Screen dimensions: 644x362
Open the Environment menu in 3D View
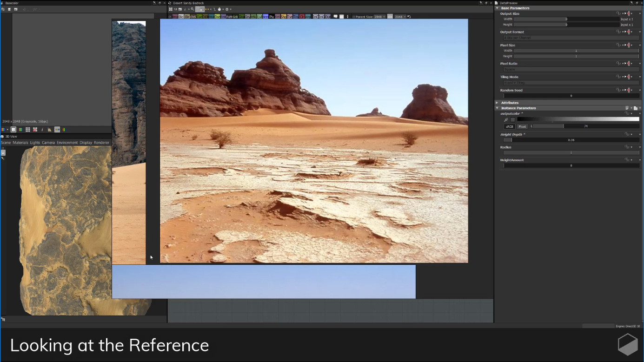(x=67, y=143)
